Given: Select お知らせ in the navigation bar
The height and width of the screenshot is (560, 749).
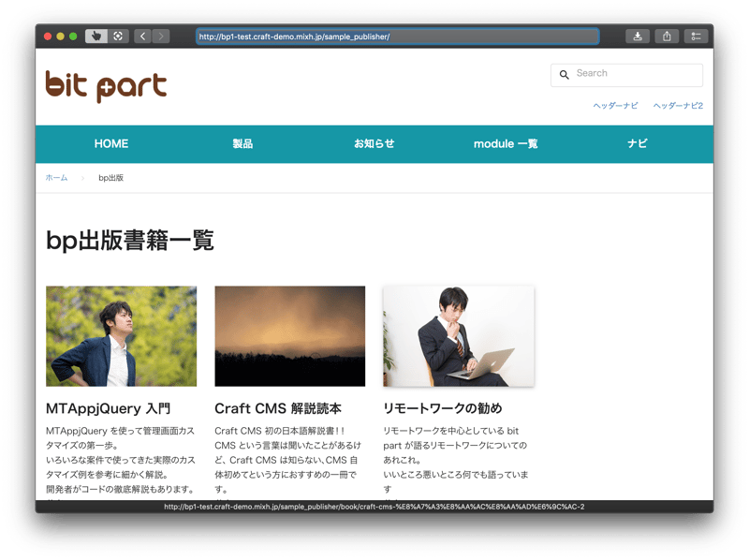Looking at the screenshot, I should [374, 144].
